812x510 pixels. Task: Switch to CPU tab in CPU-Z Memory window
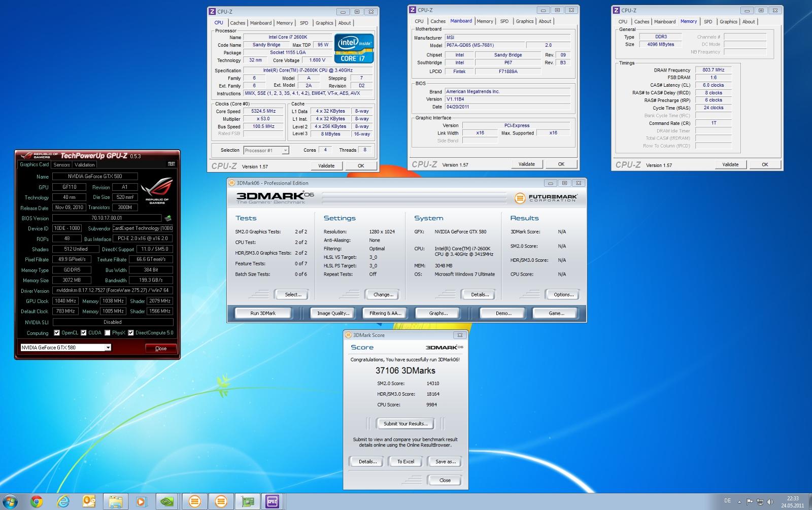coord(623,22)
